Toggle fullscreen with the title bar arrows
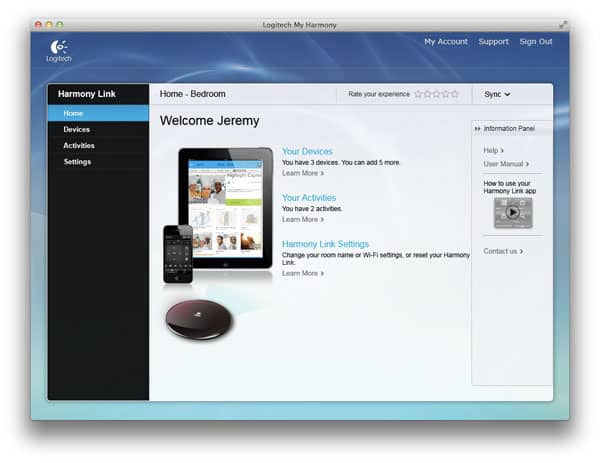The image size is (600, 463). point(562,25)
